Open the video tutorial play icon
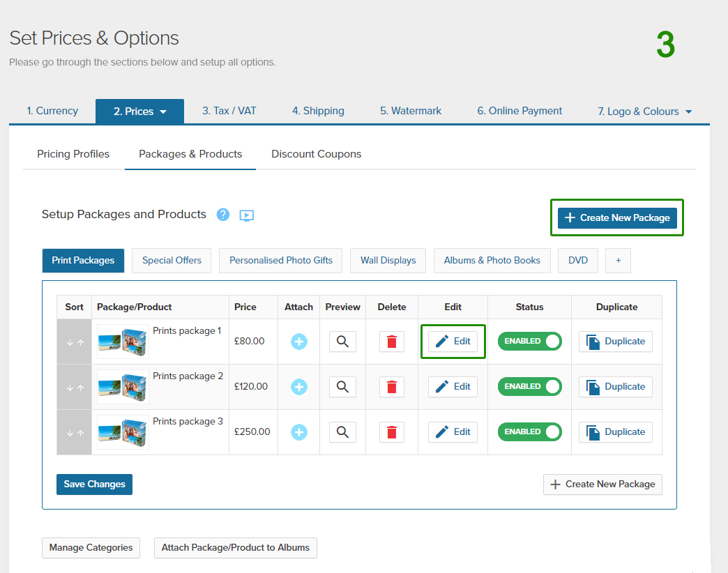Image resolution: width=728 pixels, height=573 pixels. point(246,215)
